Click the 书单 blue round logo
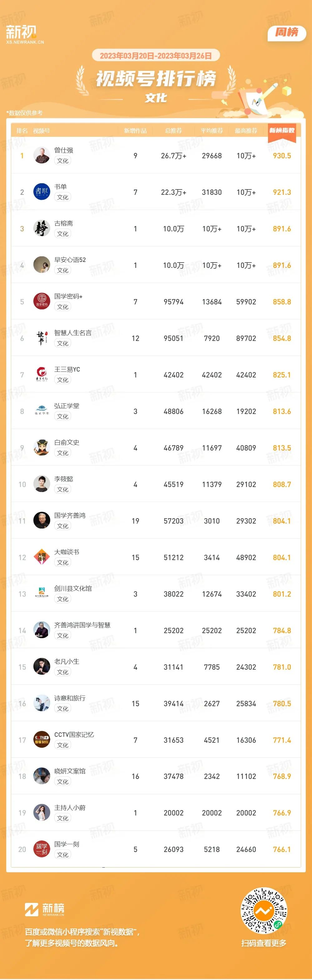Screen dimensions: 312x980 tap(41, 192)
